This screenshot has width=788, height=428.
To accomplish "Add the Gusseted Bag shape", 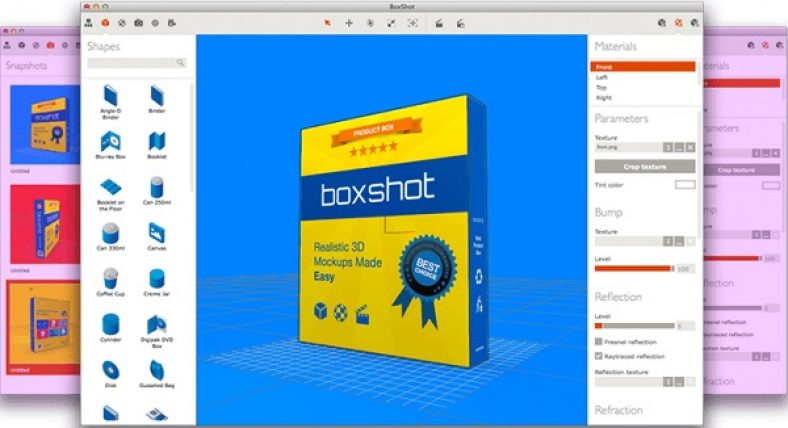I will (157, 374).
